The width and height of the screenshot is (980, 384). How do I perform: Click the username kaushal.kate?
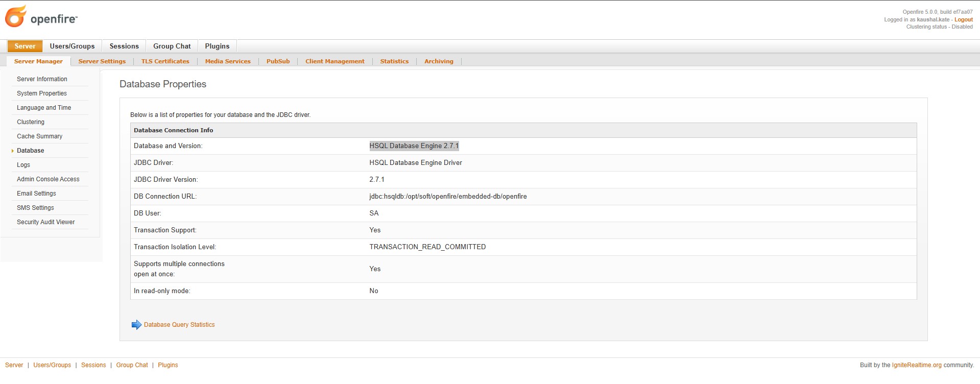click(933, 19)
